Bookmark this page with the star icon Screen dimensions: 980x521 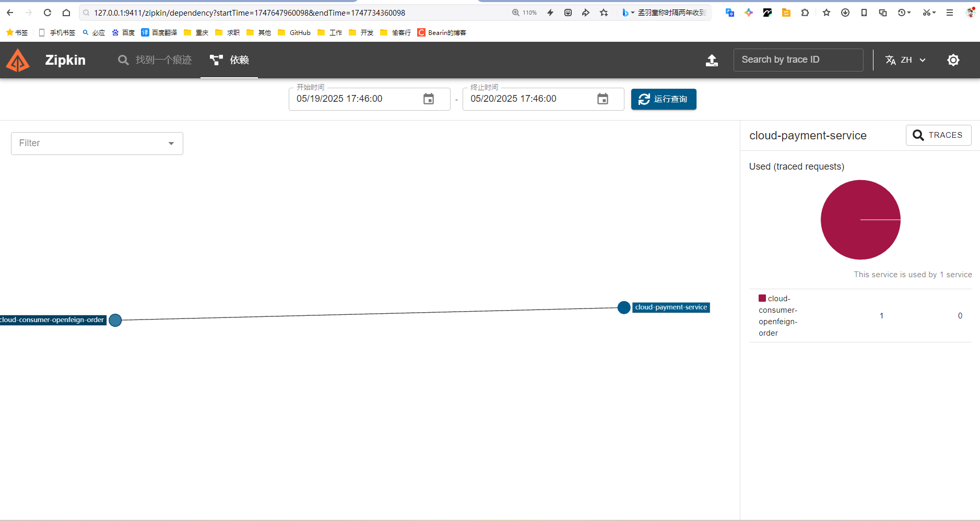click(604, 13)
